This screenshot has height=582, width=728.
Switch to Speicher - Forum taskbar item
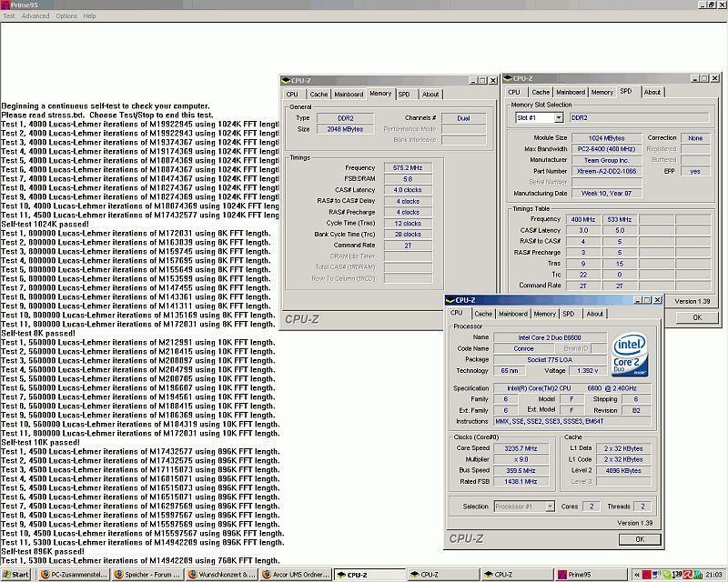coord(147,575)
